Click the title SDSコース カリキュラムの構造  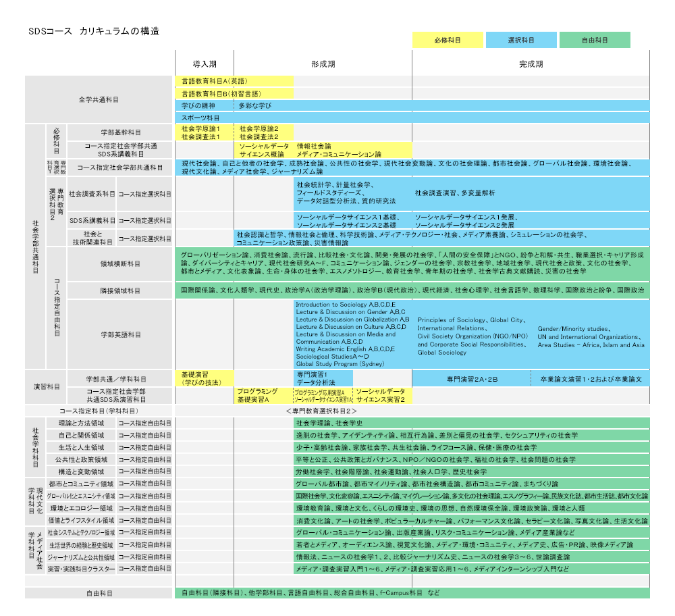pyautogui.click(x=94, y=31)
